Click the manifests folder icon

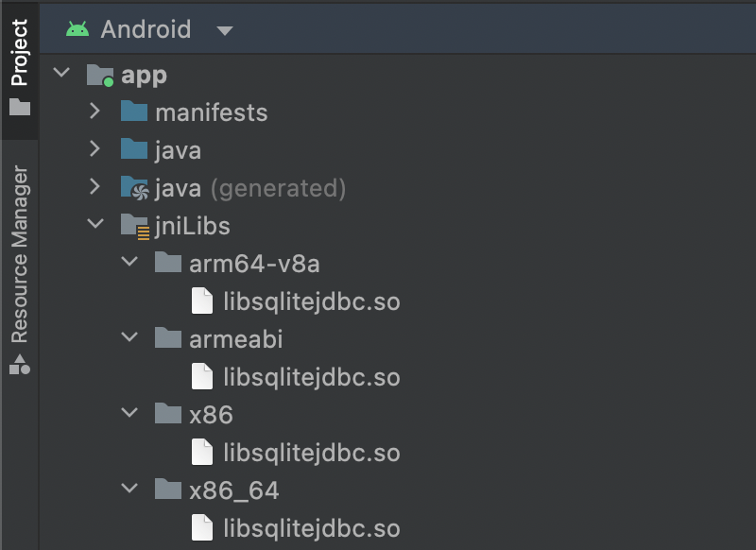134,112
